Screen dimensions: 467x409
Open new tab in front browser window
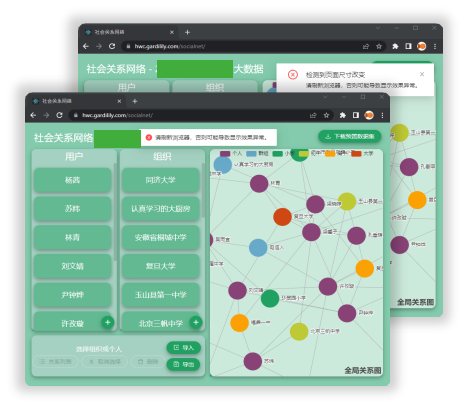[x=135, y=101]
